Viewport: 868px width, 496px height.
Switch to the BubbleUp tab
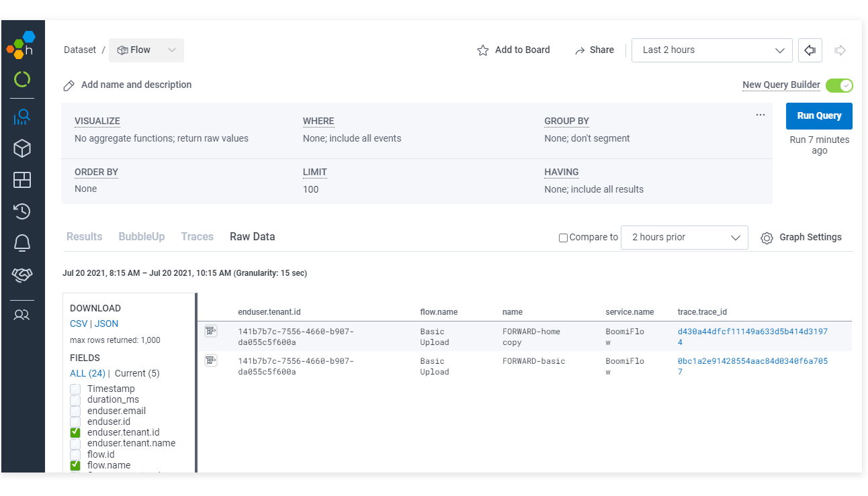pos(141,236)
